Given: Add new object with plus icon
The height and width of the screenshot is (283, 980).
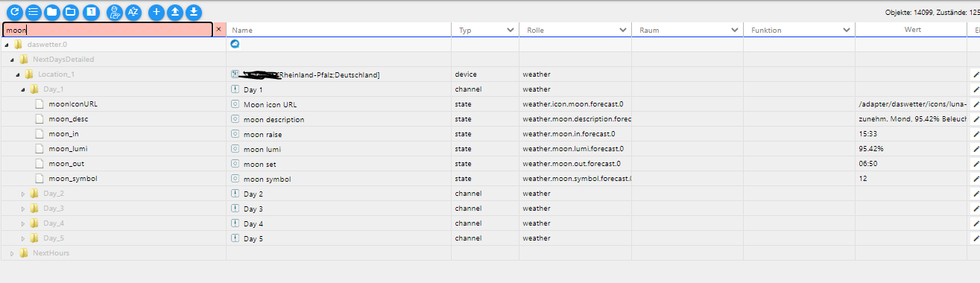Looking at the screenshot, I should pos(156,11).
